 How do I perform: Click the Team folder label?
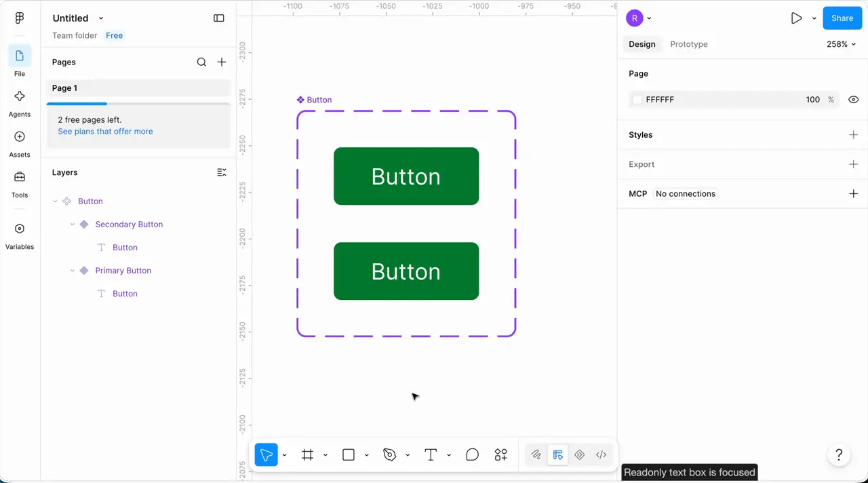click(75, 35)
